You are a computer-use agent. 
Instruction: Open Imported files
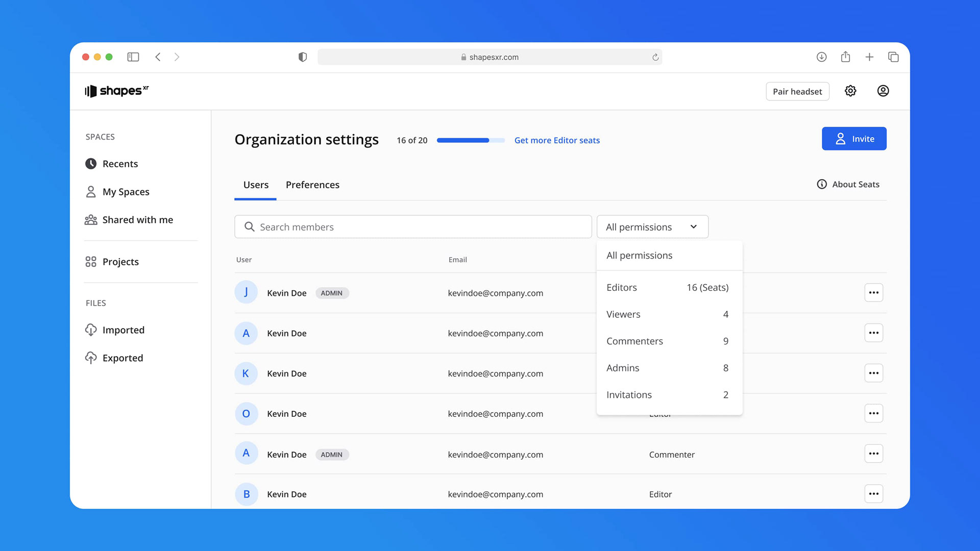click(x=123, y=330)
